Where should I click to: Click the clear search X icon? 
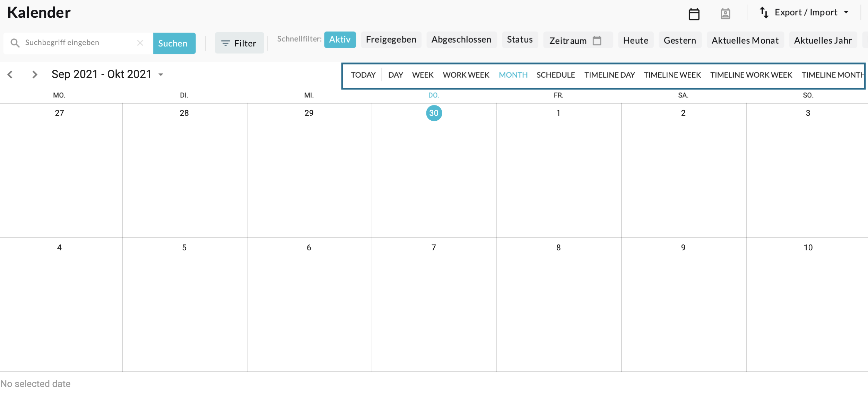click(140, 43)
